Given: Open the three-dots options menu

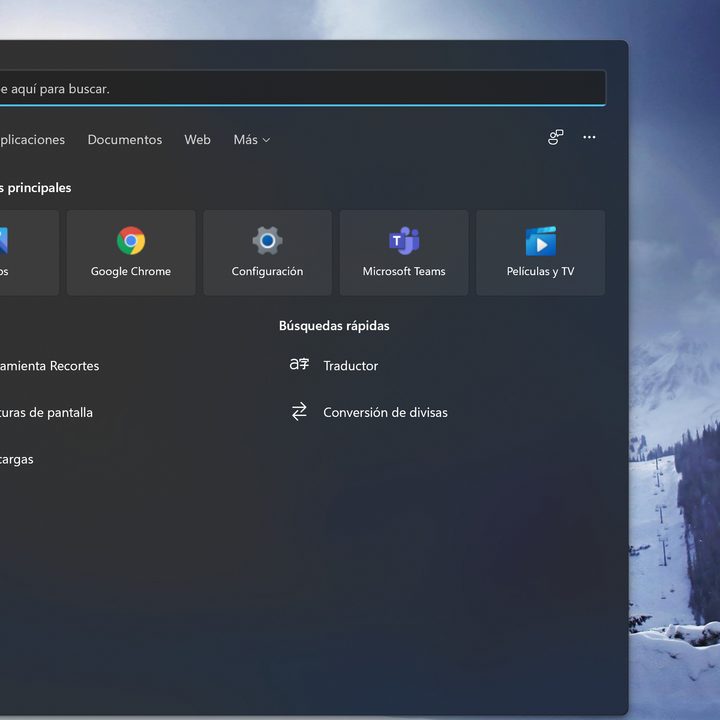Looking at the screenshot, I should point(589,137).
